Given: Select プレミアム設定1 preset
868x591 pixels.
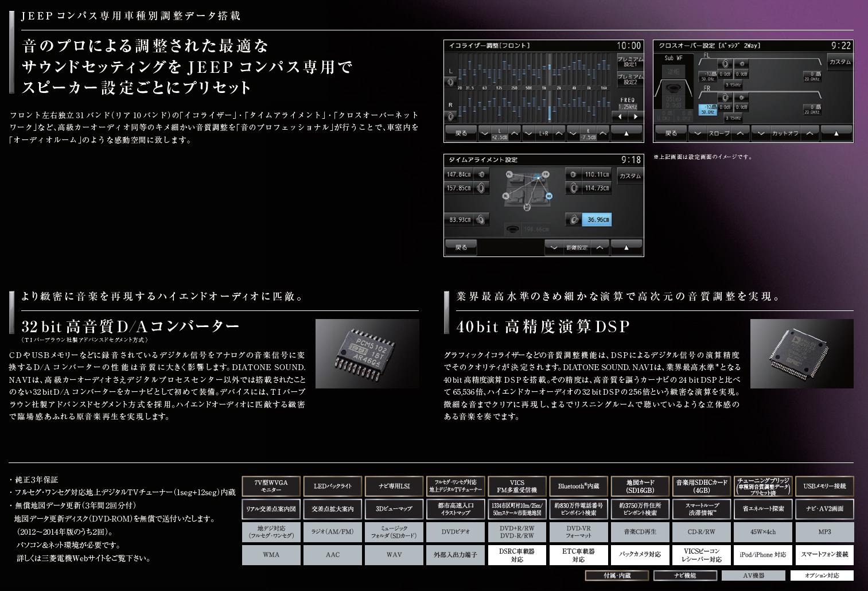Looking at the screenshot, I should point(630,62).
